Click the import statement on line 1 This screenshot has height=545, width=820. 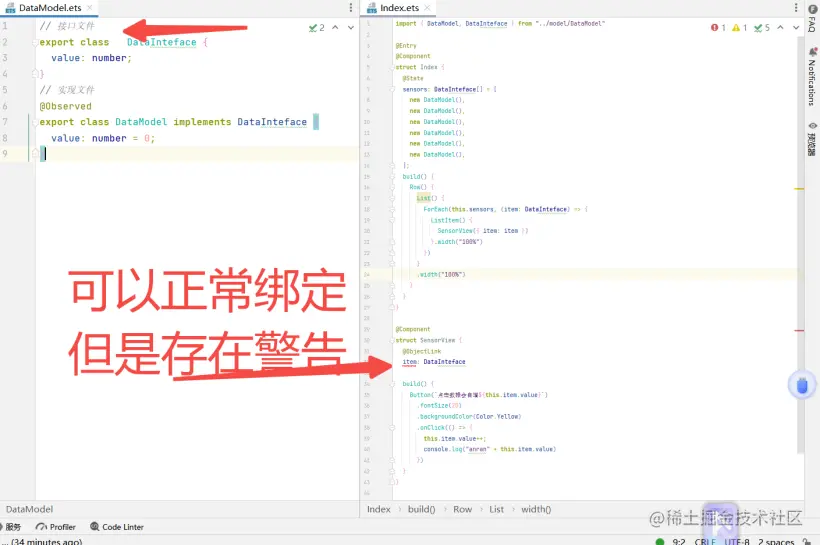(x=500, y=24)
